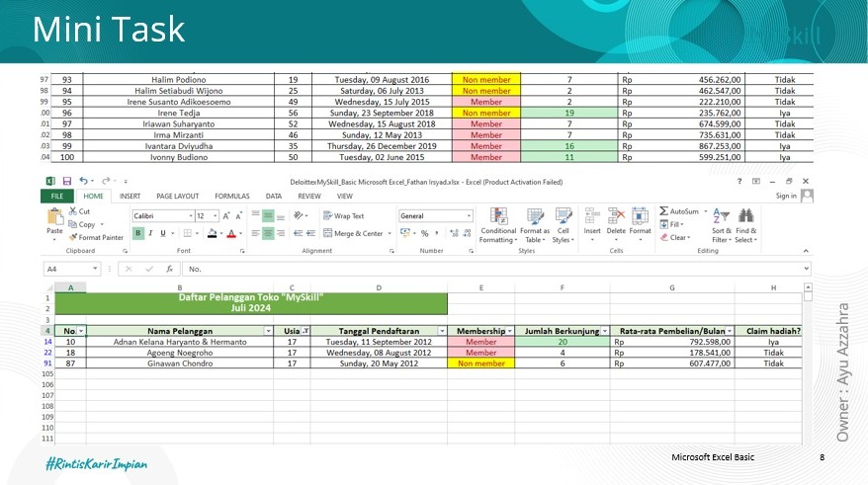868x485 pixels.
Task: Open the FILE tab
Action: coord(57,196)
